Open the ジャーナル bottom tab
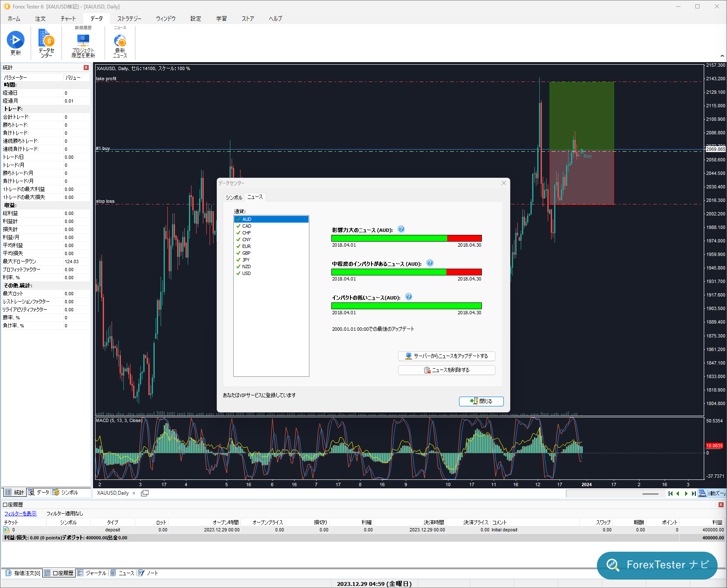 tap(92, 573)
